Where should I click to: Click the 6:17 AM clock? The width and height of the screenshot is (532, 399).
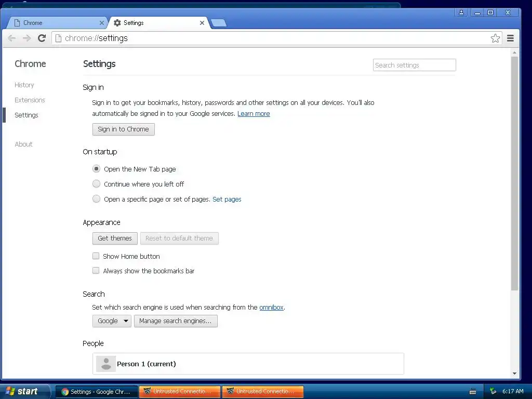(x=513, y=391)
